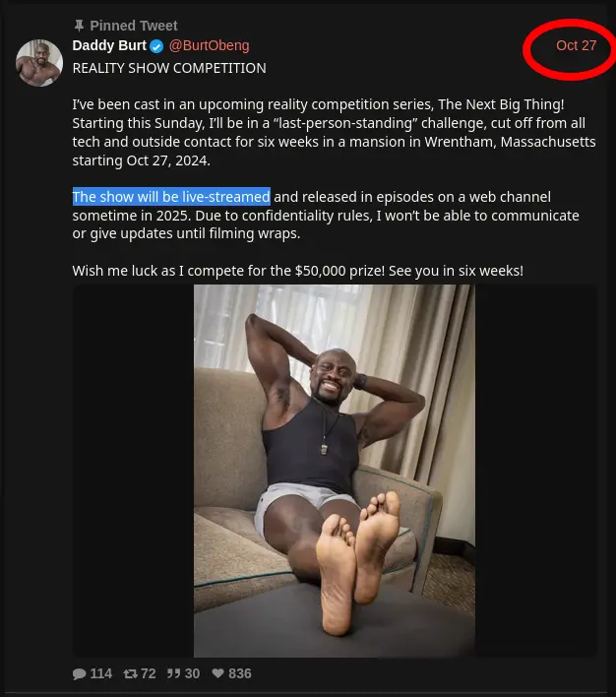The height and width of the screenshot is (697, 616).
Task: Click the pin icon beside Pinned Tweet
Action: click(x=79, y=26)
